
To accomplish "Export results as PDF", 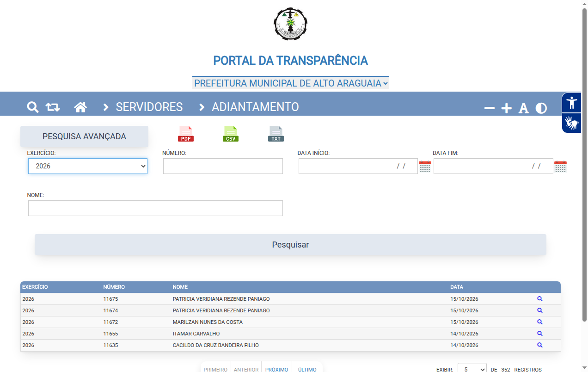I will 186,134.
